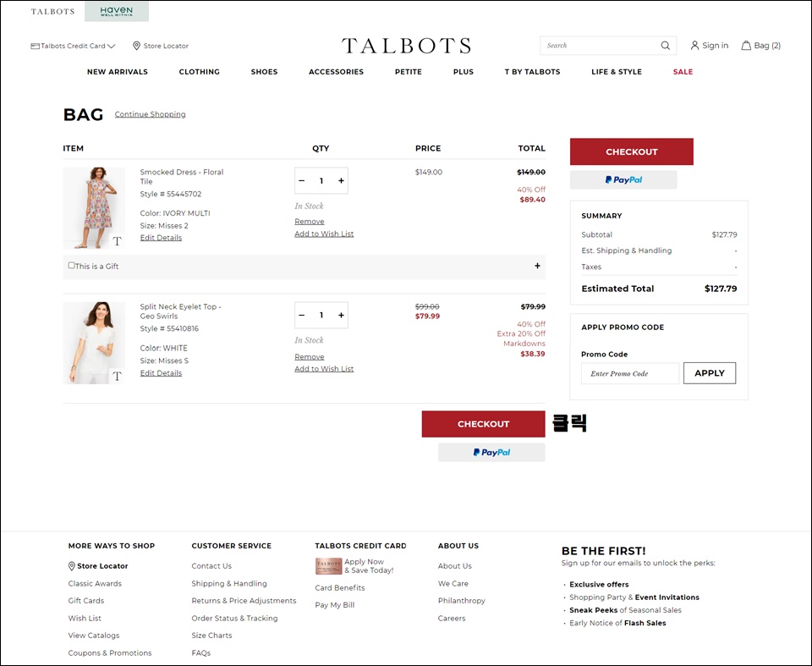Open Size Charts footer link
The width and height of the screenshot is (812, 666).
(211, 636)
